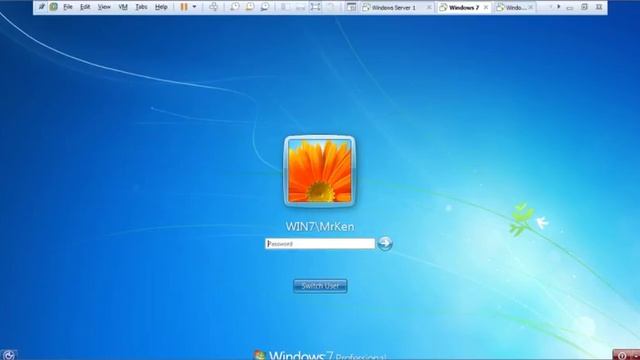Click the red shutdown power button

(622, 355)
